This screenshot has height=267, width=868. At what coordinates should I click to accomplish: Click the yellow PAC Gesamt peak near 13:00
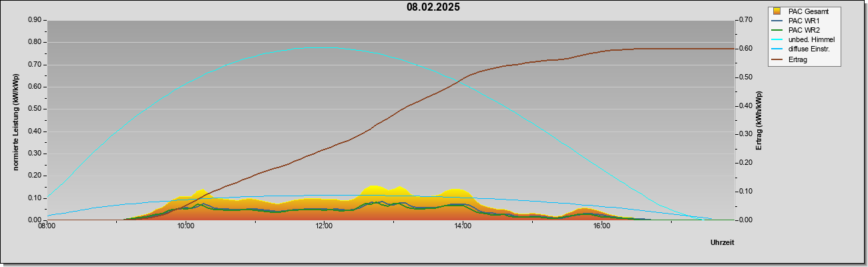pos(374,186)
